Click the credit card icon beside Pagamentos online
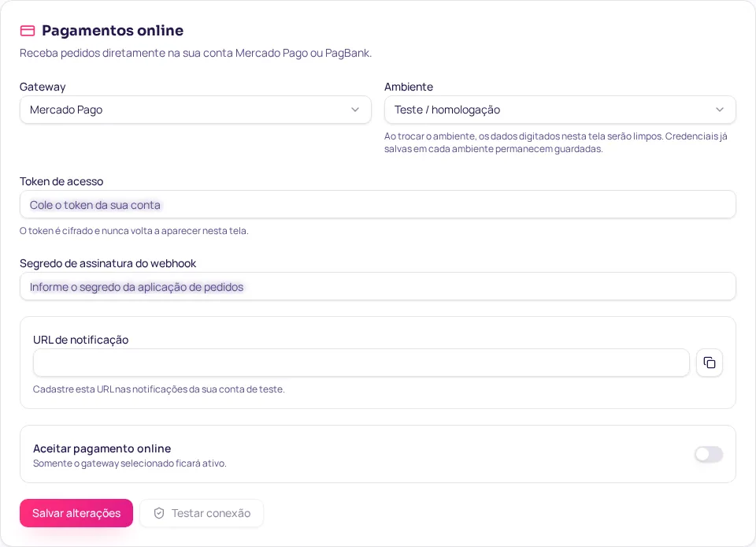The width and height of the screenshot is (756, 547). coord(28,31)
